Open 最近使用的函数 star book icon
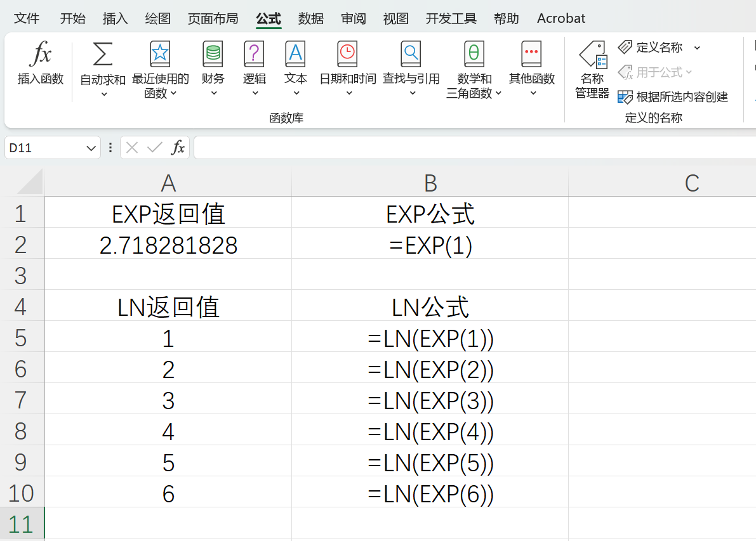 coord(159,53)
